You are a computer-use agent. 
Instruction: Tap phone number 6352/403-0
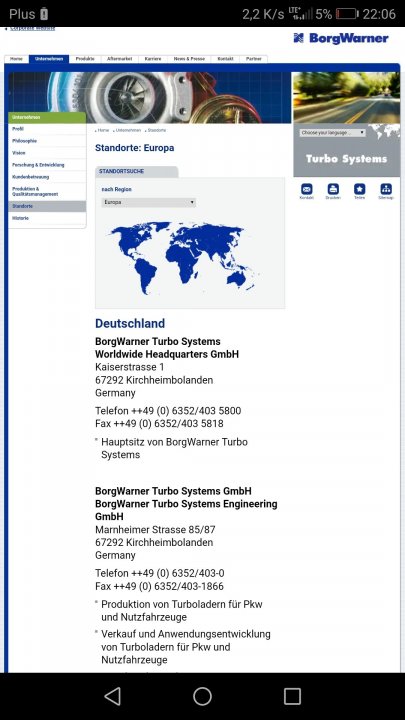(198, 573)
